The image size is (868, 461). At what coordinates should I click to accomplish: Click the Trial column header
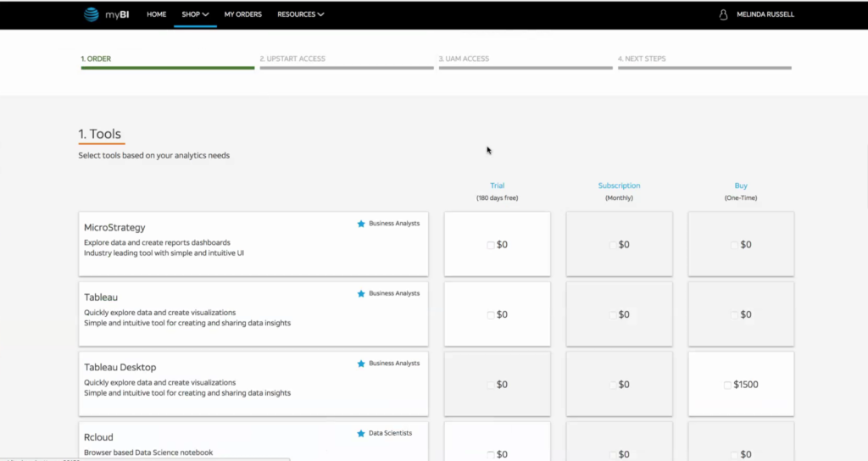[497, 186]
